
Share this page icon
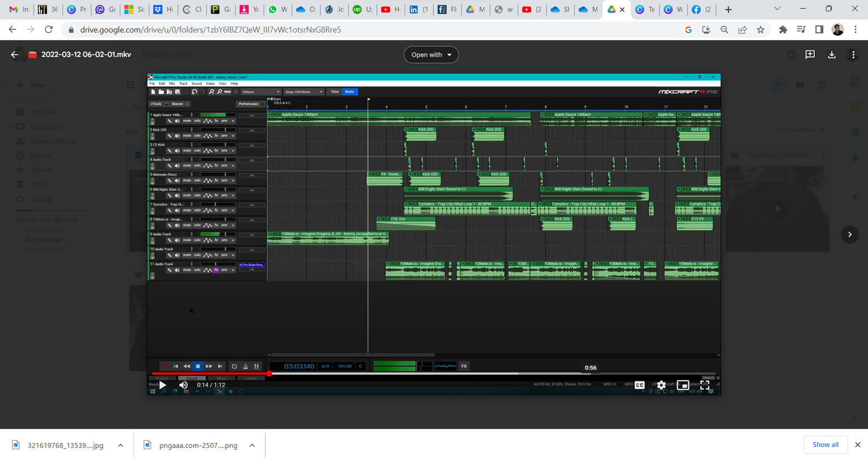click(743, 30)
